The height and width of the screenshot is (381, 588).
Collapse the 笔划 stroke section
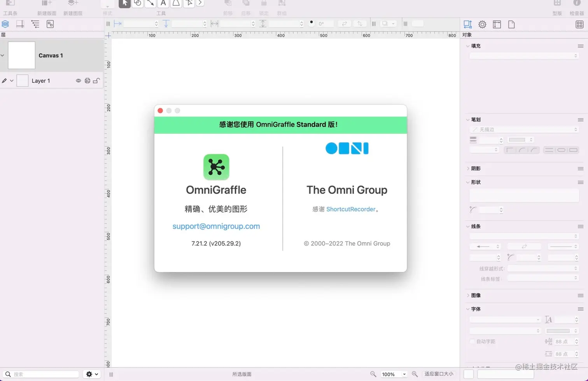(468, 119)
